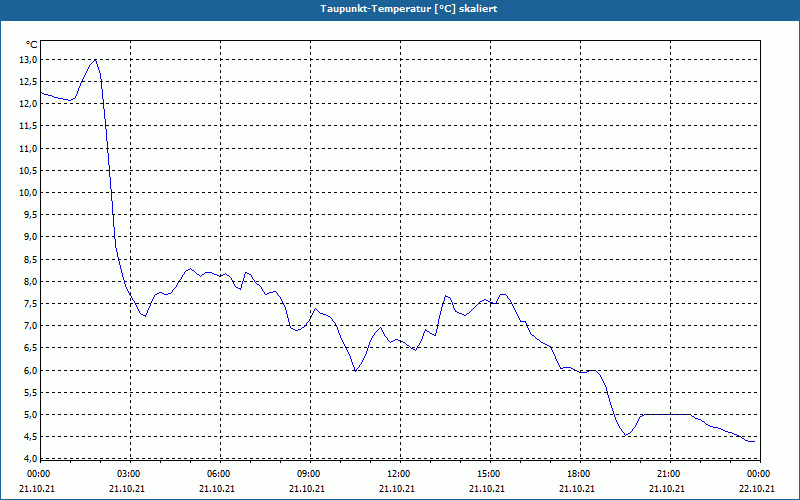Pick the 8,5 y-axis label
This screenshot has width=800, height=500.
[x=31, y=259]
